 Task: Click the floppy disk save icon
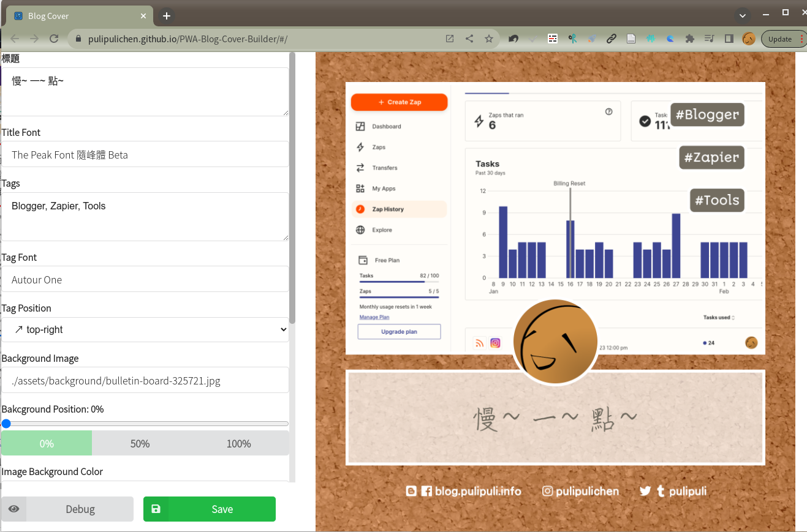pos(156,509)
